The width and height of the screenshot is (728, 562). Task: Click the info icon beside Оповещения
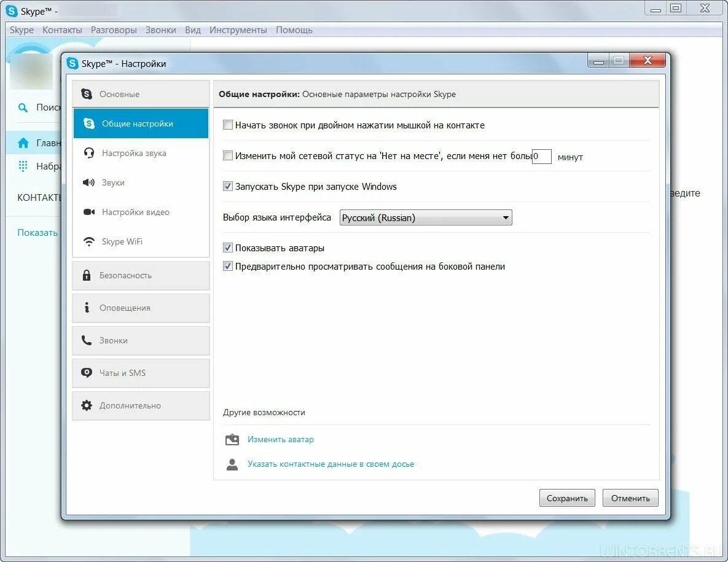[x=87, y=307]
